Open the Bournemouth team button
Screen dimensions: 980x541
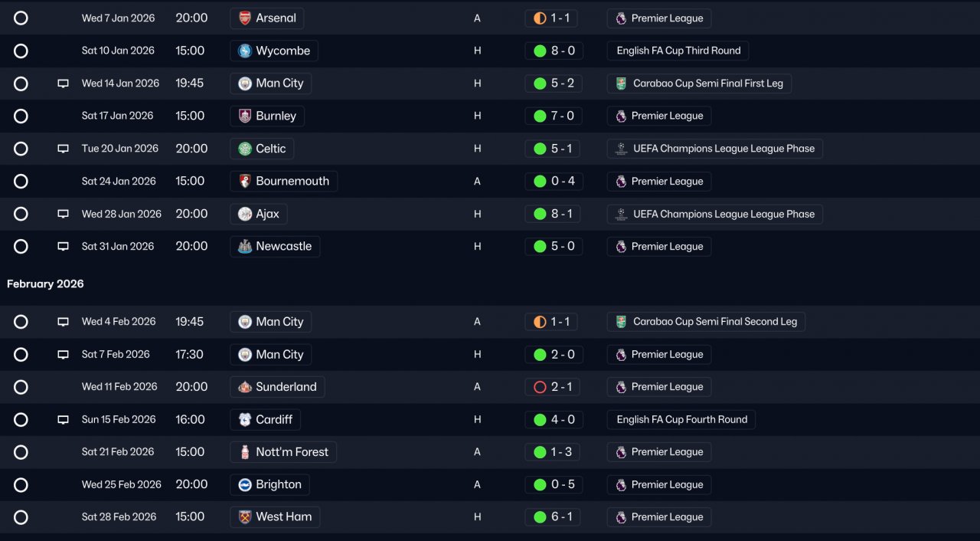[x=283, y=182]
